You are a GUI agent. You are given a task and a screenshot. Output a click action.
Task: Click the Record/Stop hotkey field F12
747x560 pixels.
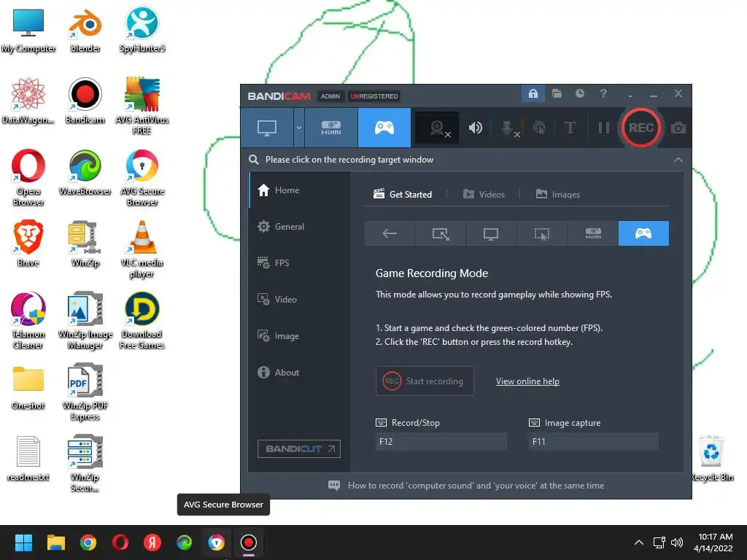441,441
